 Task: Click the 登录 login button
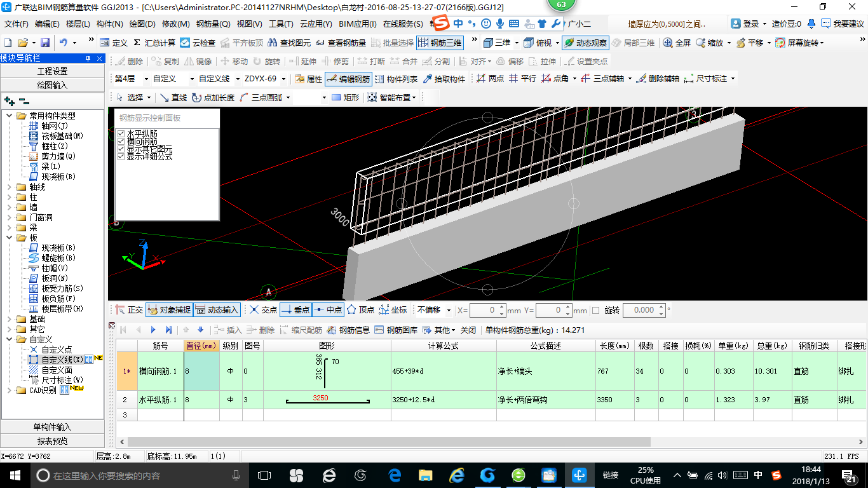745,24
